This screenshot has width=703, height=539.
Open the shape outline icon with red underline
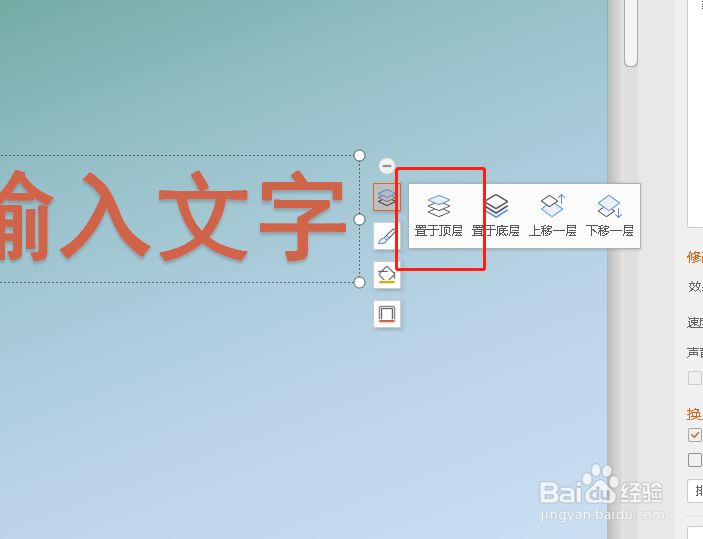click(x=386, y=313)
